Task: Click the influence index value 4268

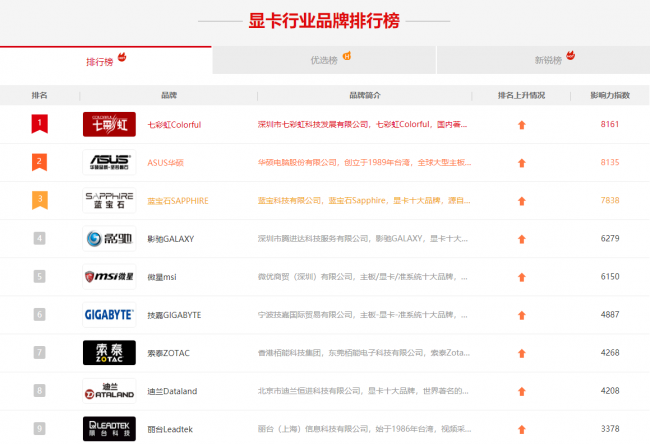Action: 610,353
